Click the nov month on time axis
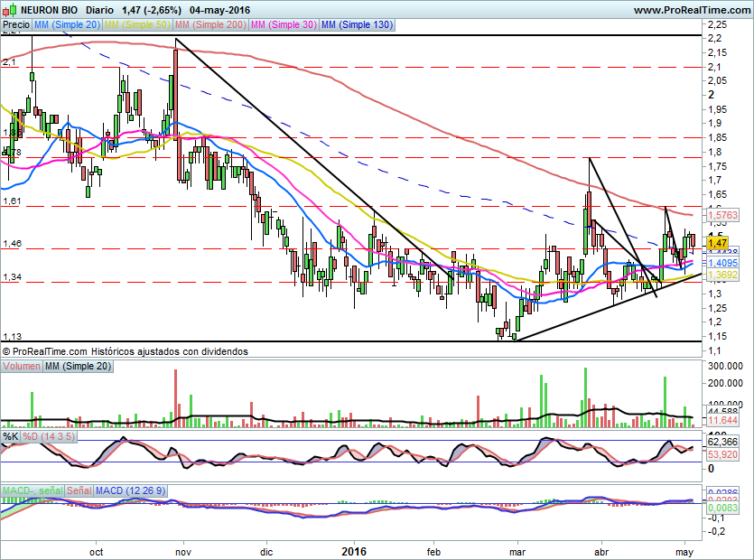 click(183, 552)
